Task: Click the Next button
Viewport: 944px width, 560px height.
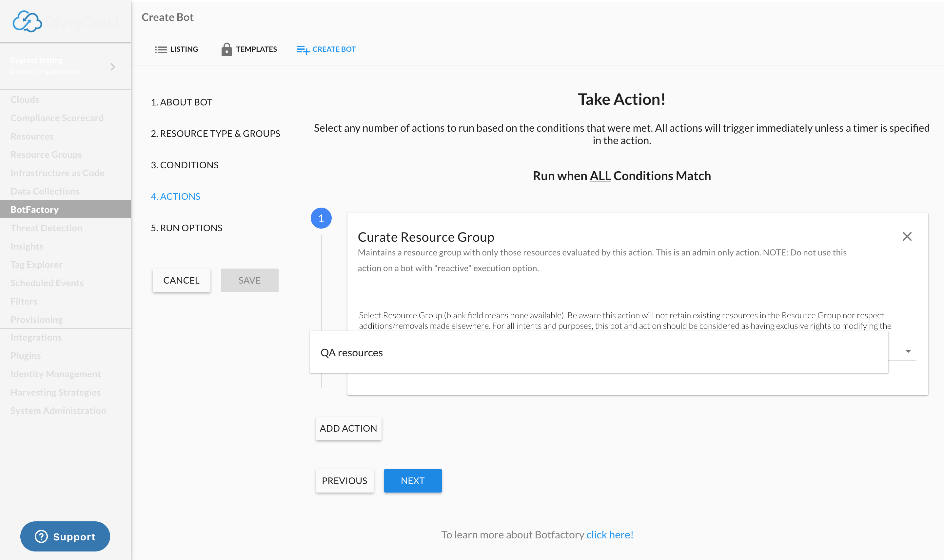Action: pos(412,481)
